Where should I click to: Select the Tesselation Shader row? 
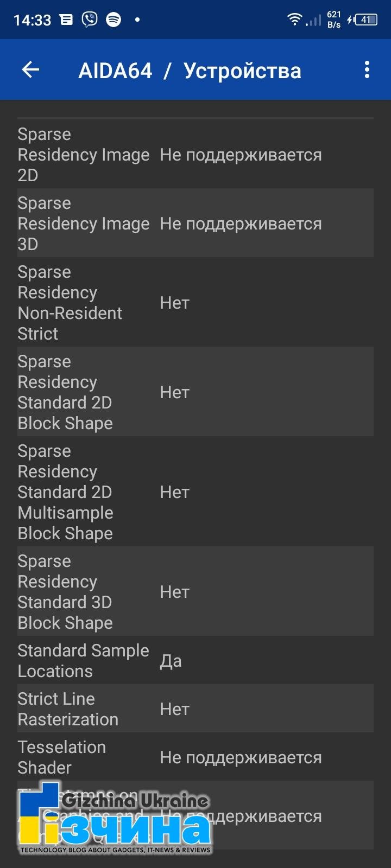(195, 757)
